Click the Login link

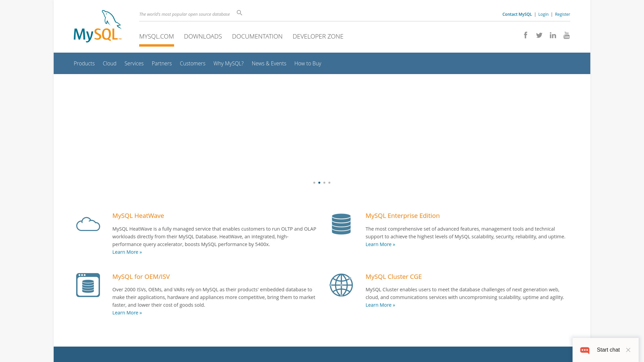pyautogui.click(x=543, y=14)
